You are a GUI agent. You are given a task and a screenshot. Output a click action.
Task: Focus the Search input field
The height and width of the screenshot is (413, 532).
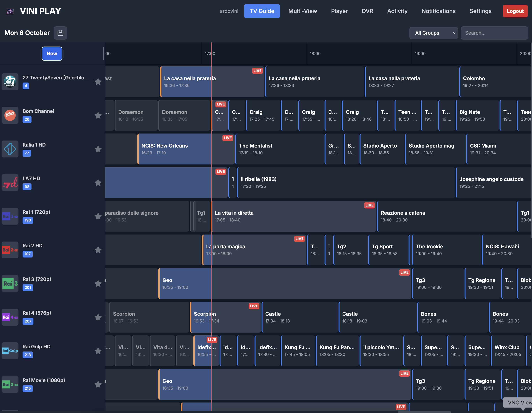pos(494,33)
